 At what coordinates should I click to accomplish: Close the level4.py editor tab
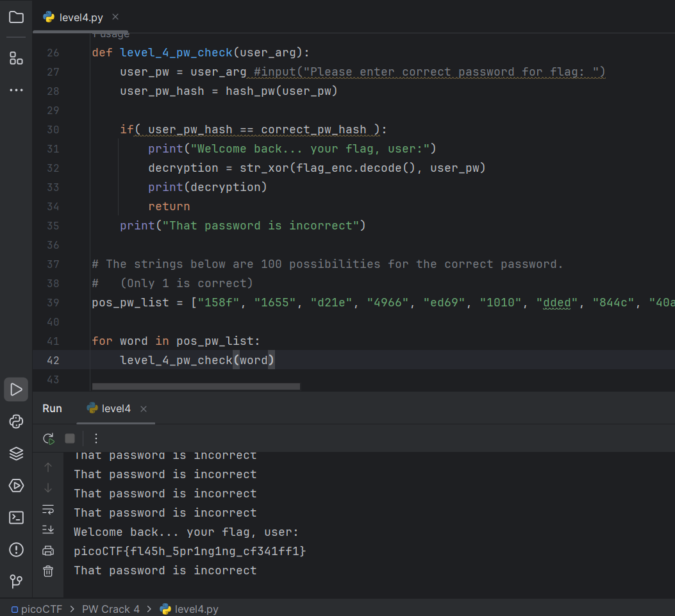click(115, 17)
